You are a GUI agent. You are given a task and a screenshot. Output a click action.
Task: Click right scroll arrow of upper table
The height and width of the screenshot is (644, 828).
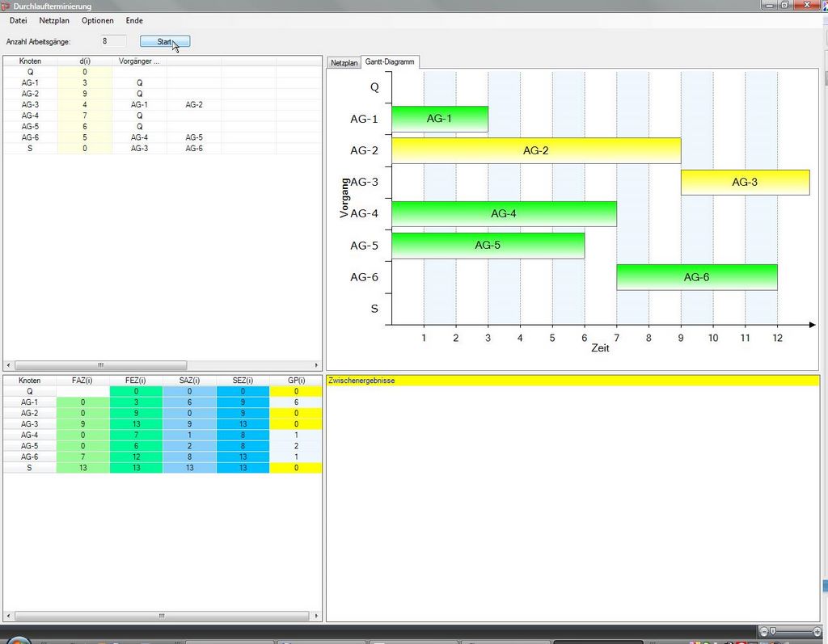tap(317, 365)
